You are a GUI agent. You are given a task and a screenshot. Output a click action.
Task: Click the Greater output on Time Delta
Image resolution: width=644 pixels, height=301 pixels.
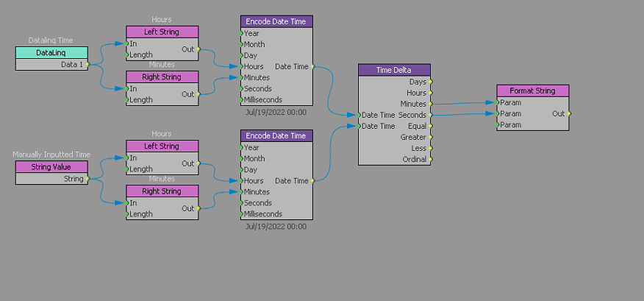tap(430, 138)
